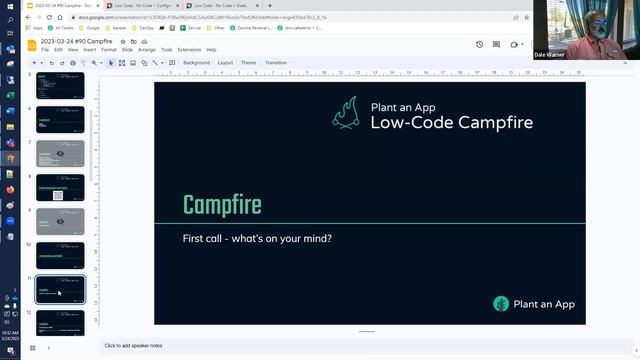
Task: Select slide 8 thumbnail
Action: tap(60, 188)
